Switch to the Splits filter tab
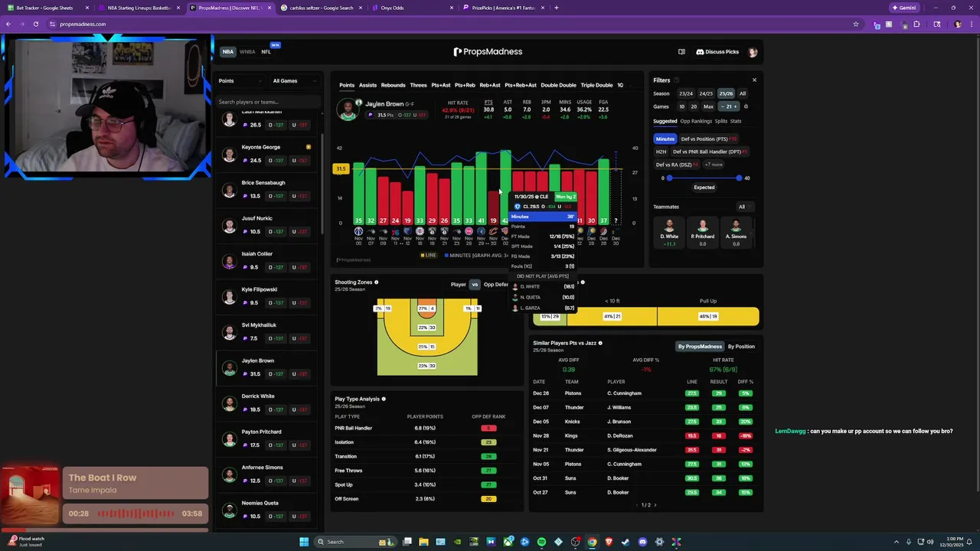980x551 pixels. pyautogui.click(x=720, y=121)
